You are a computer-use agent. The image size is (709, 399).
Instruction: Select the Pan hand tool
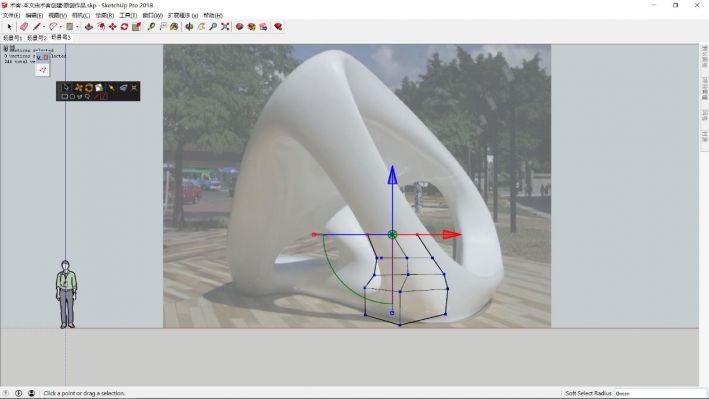point(201,27)
